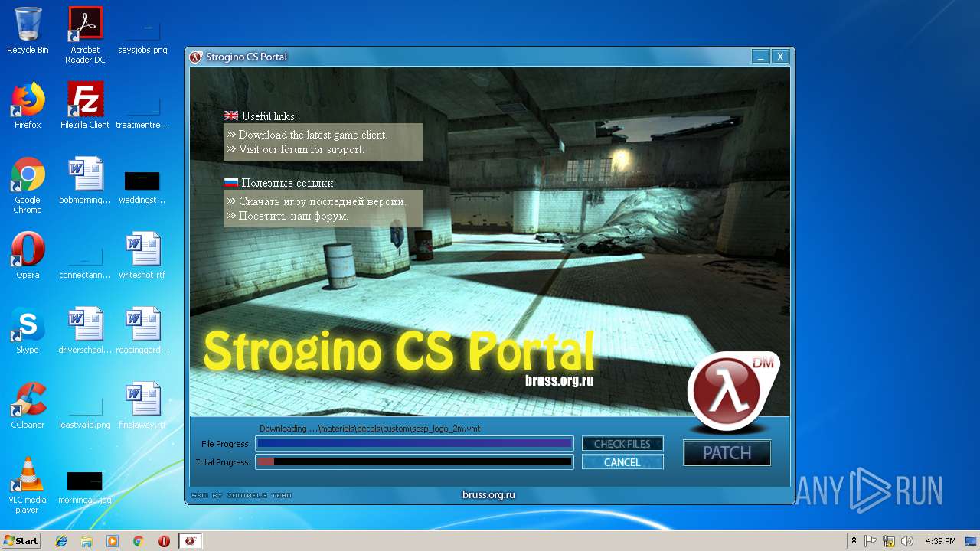Click the Start button
980x551 pixels.
click(21, 541)
